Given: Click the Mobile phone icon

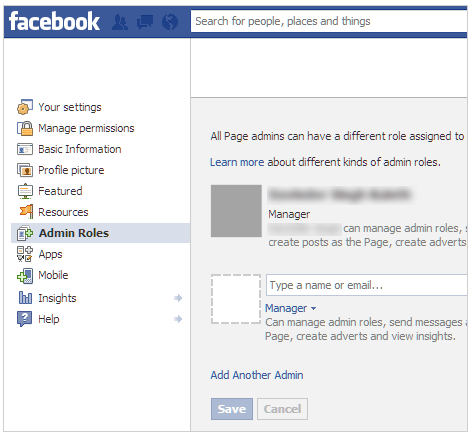Looking at the screenshot, I should pos(25,276).
